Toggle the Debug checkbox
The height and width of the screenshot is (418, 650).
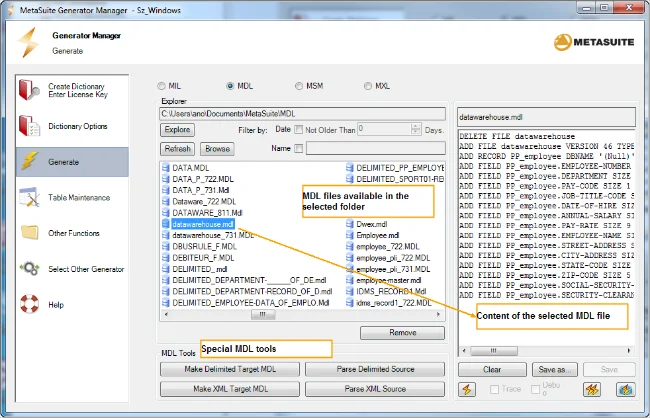click(536, 389)
